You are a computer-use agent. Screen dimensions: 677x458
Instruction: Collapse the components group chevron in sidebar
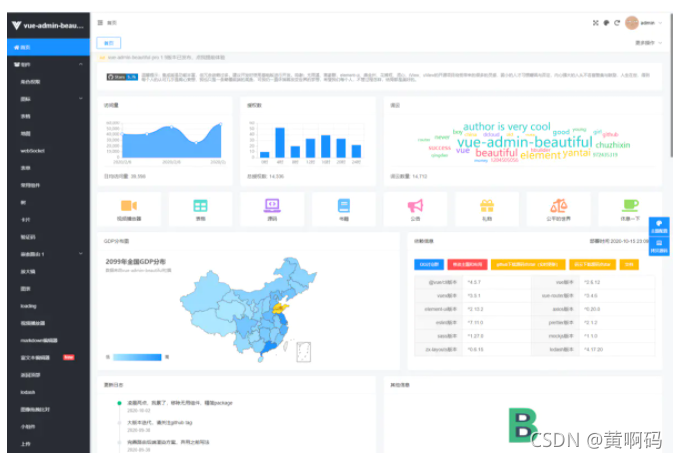[x=81, y=64]
